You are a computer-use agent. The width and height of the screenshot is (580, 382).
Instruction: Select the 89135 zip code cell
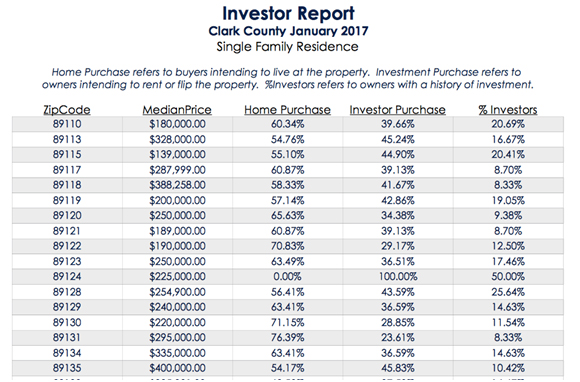coord(67,368)
